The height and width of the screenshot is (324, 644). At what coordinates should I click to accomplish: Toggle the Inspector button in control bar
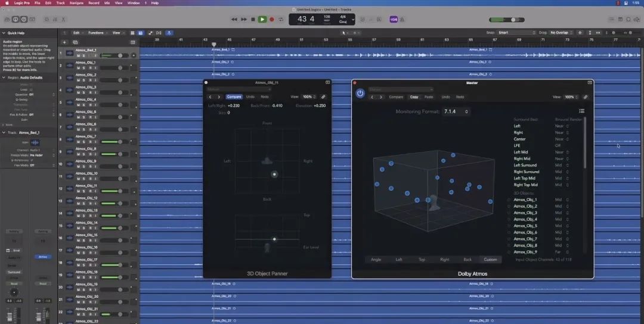point(15,19)
